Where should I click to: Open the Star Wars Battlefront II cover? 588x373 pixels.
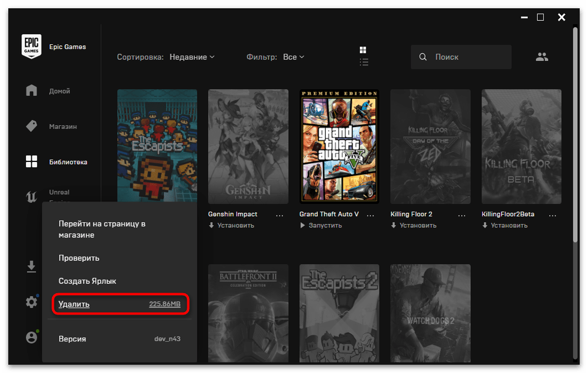(248, 313)
